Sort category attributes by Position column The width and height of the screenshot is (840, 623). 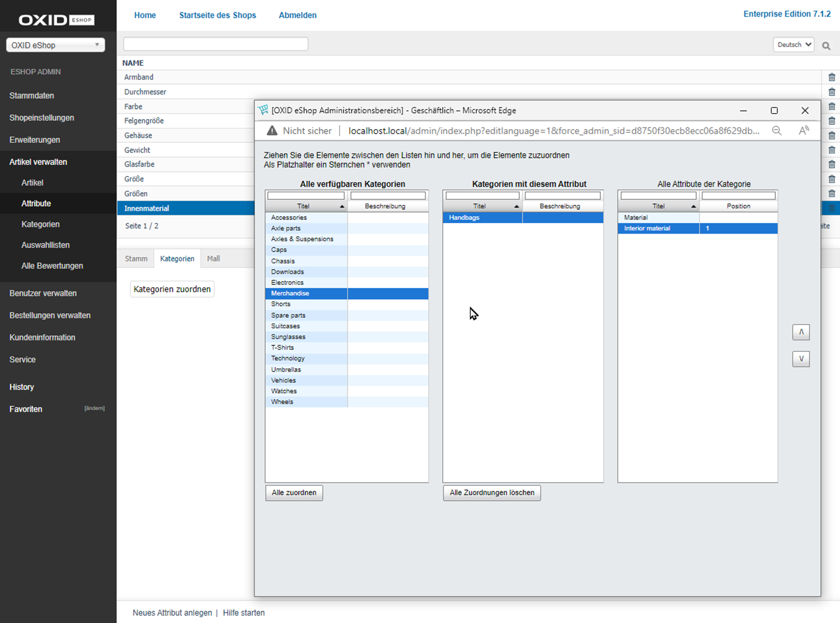click(x=739, y=206)
